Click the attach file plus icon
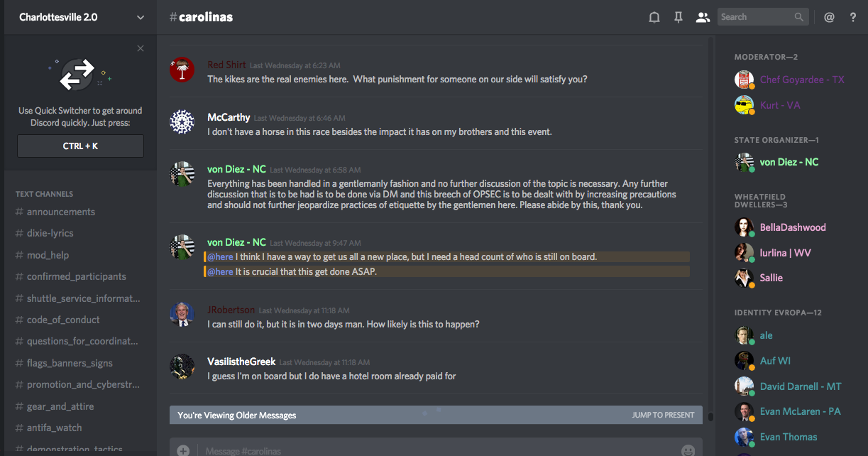 point(183,450)
